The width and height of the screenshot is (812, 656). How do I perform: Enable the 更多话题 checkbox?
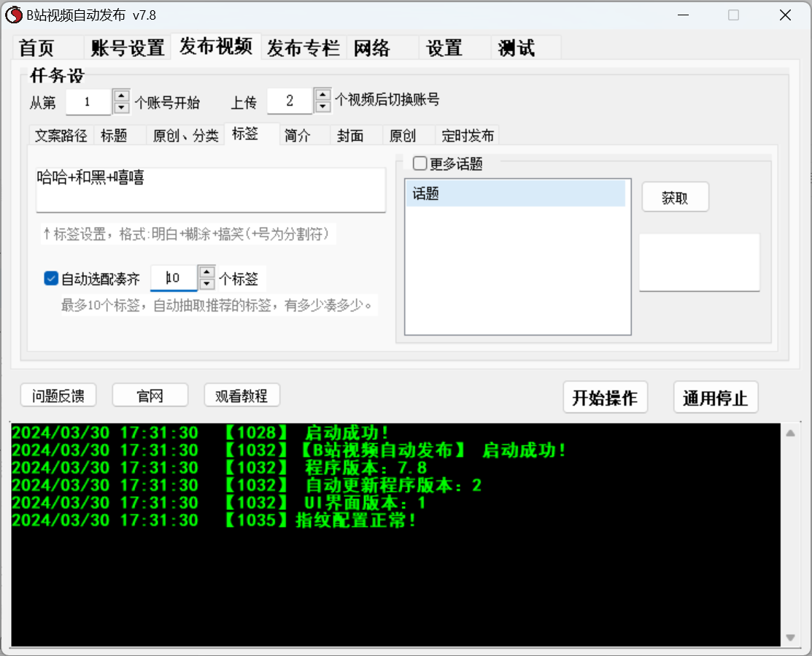tap(420, 163)
